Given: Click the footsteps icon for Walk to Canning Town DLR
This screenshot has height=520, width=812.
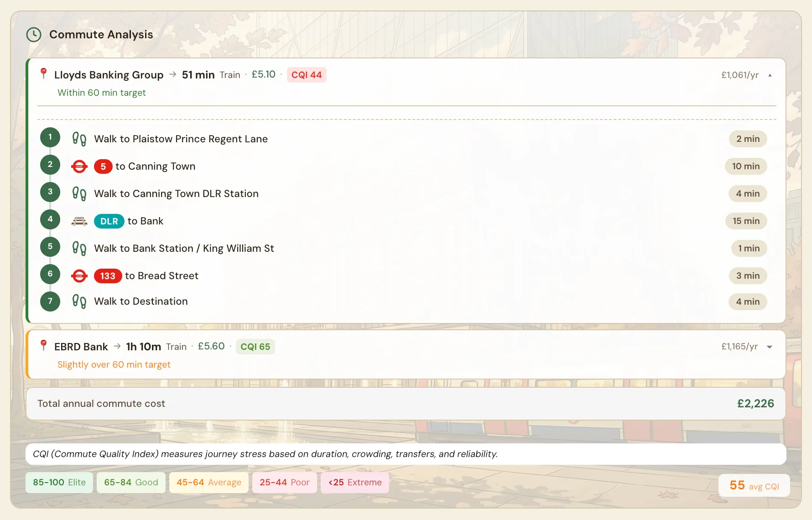Looking at the screenshot, I should coord(79,194).
